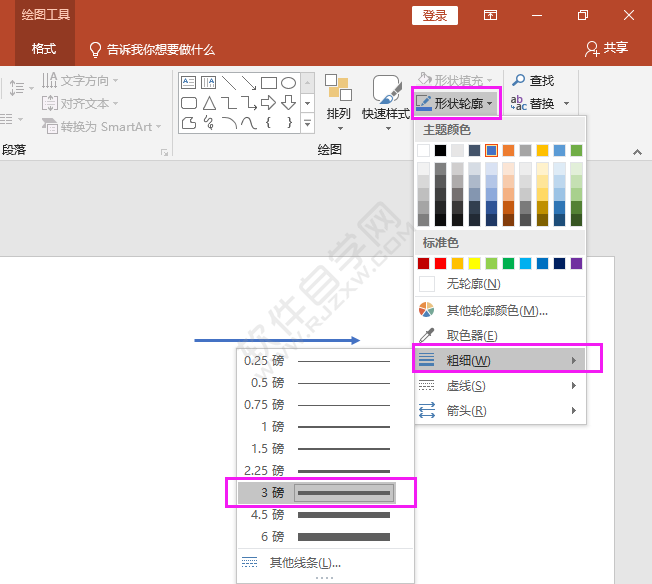
Task: Open the line spacing dropdown
Action: point(21,88)
